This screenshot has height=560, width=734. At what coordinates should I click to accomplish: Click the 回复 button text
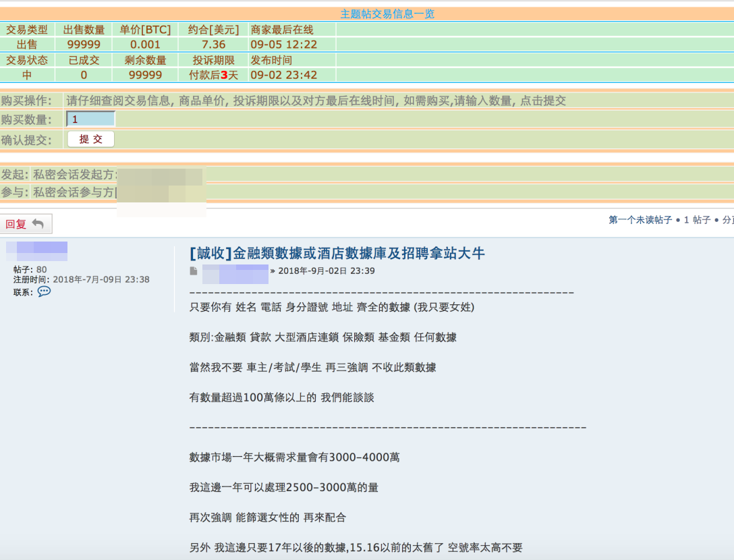coord(16,224)
